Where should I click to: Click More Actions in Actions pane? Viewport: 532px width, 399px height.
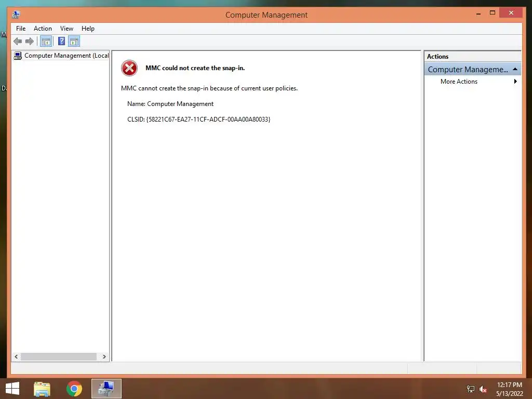[459, 82]
